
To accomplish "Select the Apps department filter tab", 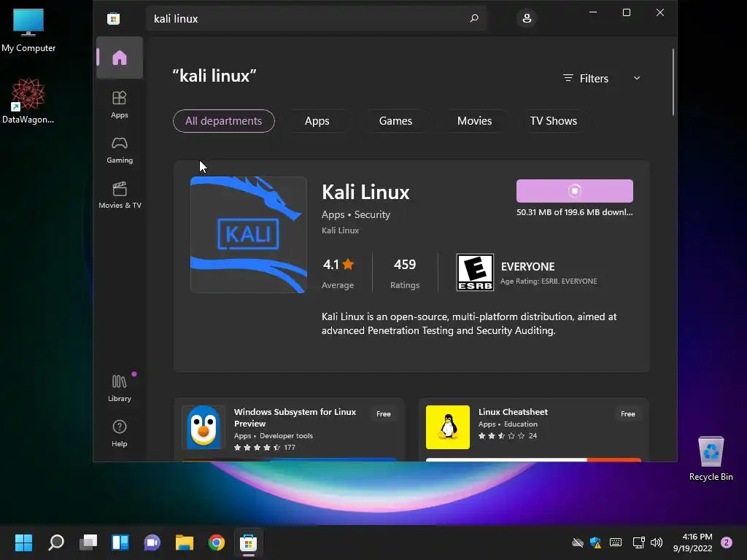I will click(x=317, y=121).
